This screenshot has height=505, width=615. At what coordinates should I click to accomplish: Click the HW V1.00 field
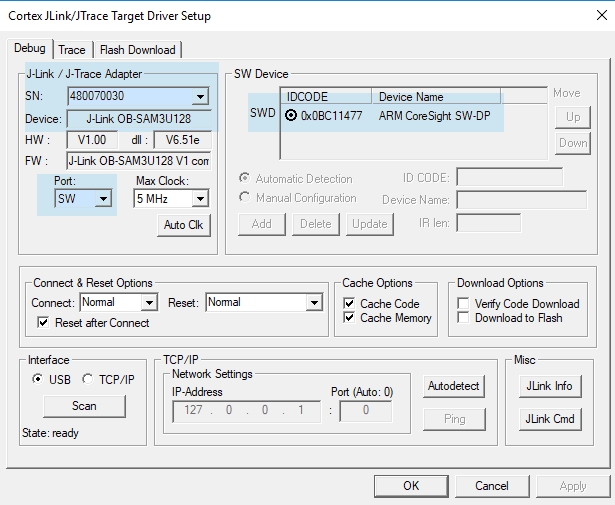point(92,140)
